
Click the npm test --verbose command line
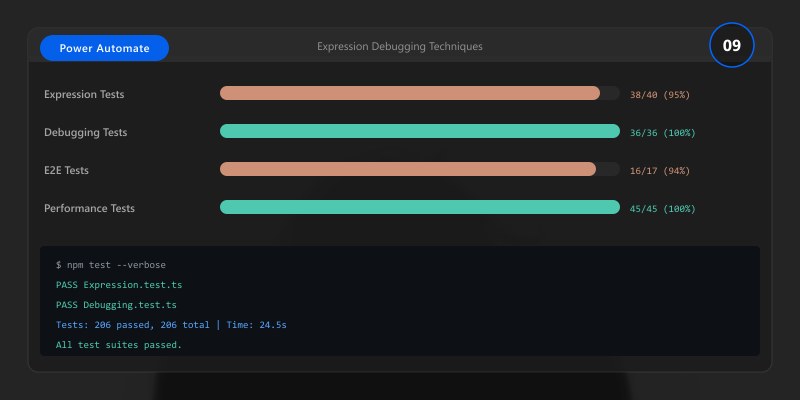coord(111,265)
